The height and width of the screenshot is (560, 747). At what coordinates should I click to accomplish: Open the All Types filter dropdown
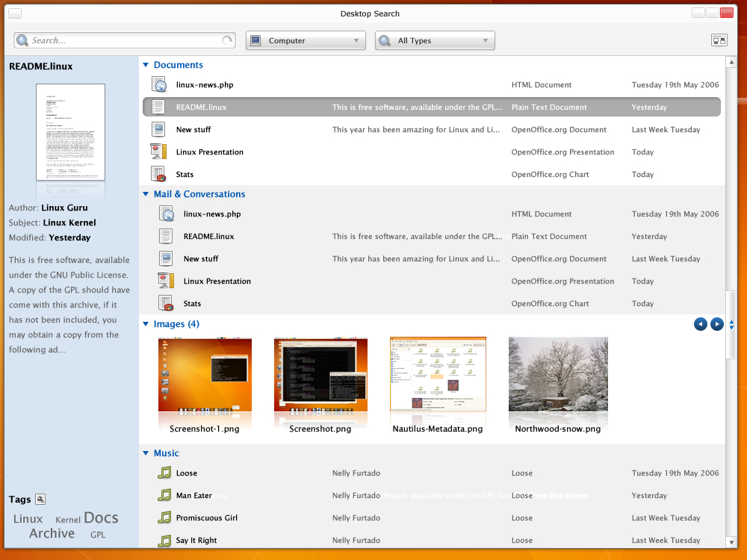[x=435, y=40]
